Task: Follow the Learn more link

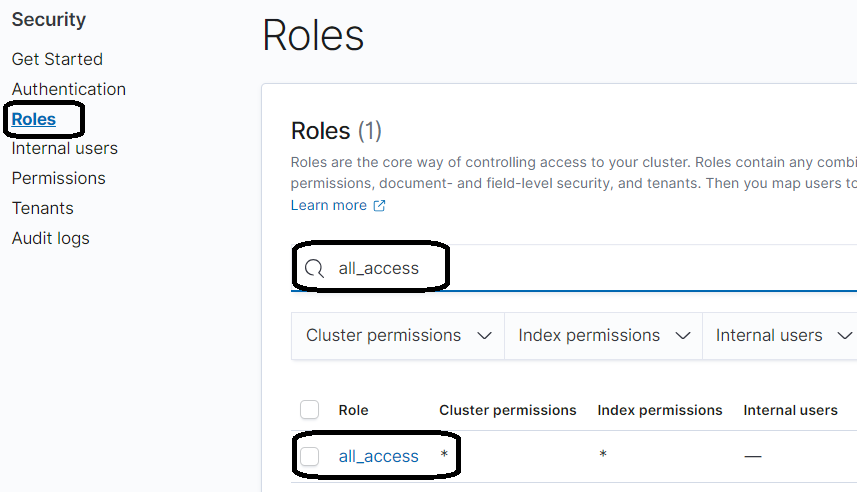Action: (328, 206)
